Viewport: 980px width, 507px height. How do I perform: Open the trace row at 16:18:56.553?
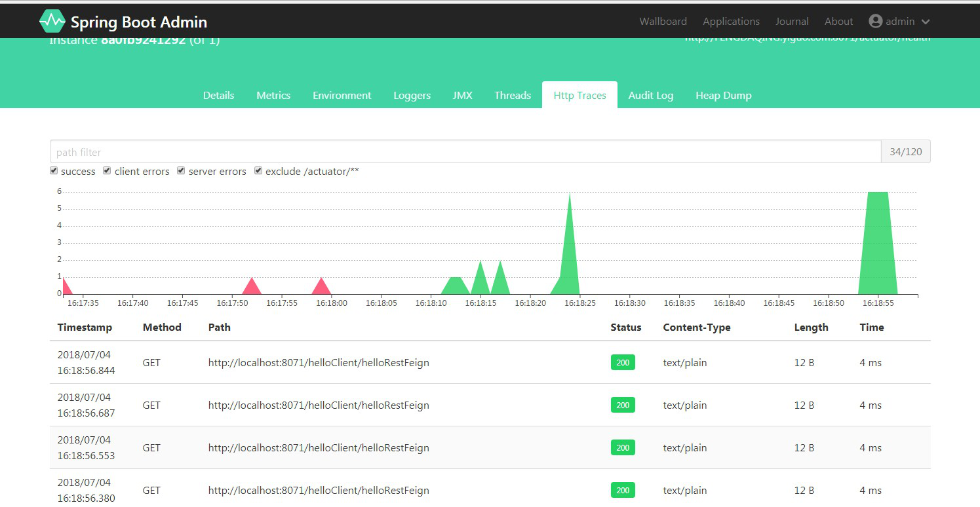tap(490, 447)
